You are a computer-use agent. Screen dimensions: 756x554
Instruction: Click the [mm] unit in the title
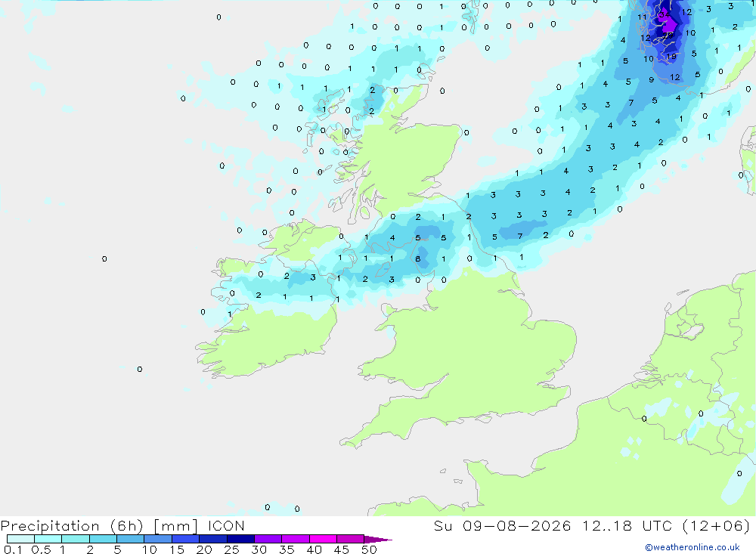click(x=176, y=526)
